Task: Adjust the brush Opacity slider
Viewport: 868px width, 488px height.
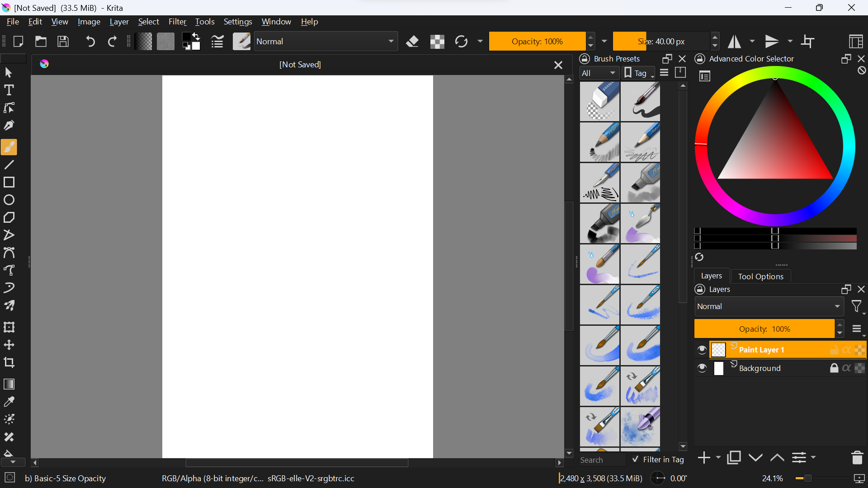Action: (x=537, y=42)
